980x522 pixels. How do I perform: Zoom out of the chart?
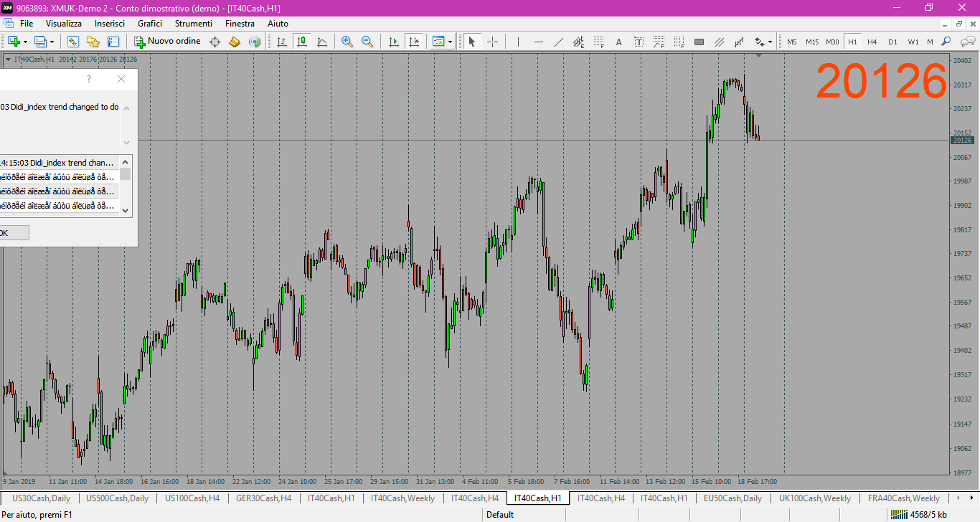point(367,42)
